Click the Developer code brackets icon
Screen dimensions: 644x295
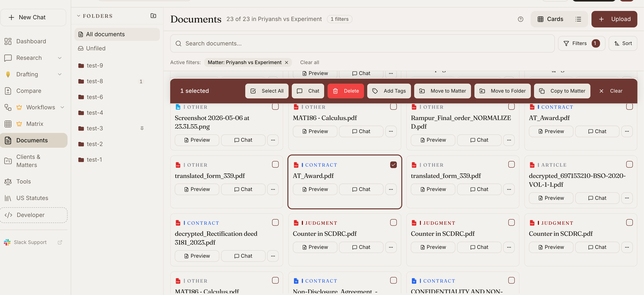[x=9, y=215]
